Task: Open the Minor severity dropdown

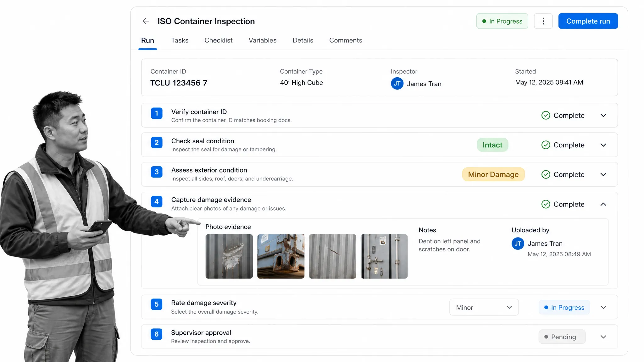Action: click(484, 307)
